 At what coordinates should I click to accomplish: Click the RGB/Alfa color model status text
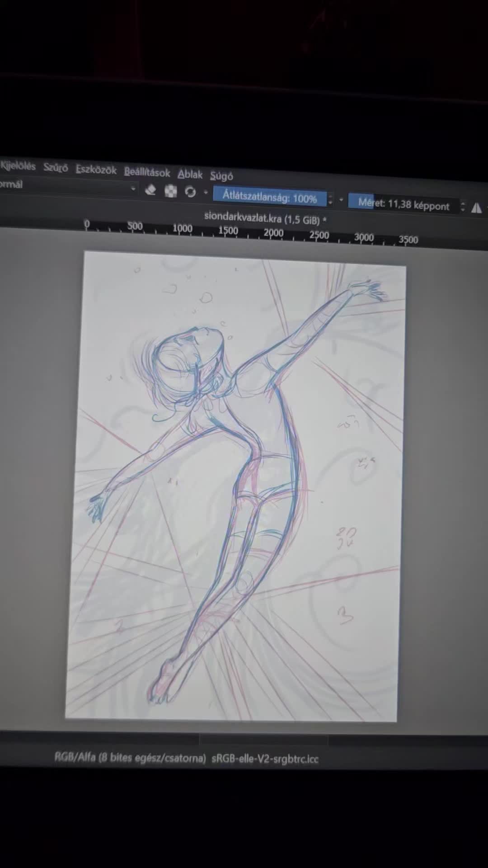(x=130, y=757)
